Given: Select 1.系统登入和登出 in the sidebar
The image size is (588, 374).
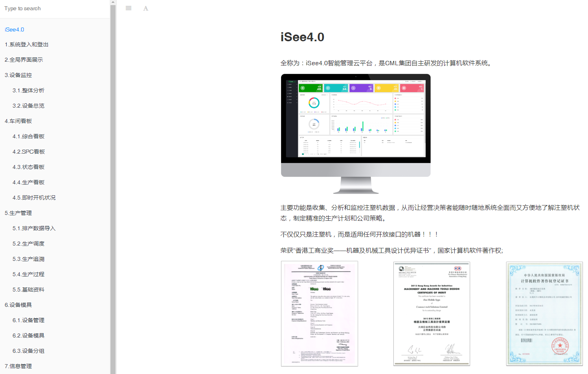Looking at the screenshot, I should tap(26, 44).
